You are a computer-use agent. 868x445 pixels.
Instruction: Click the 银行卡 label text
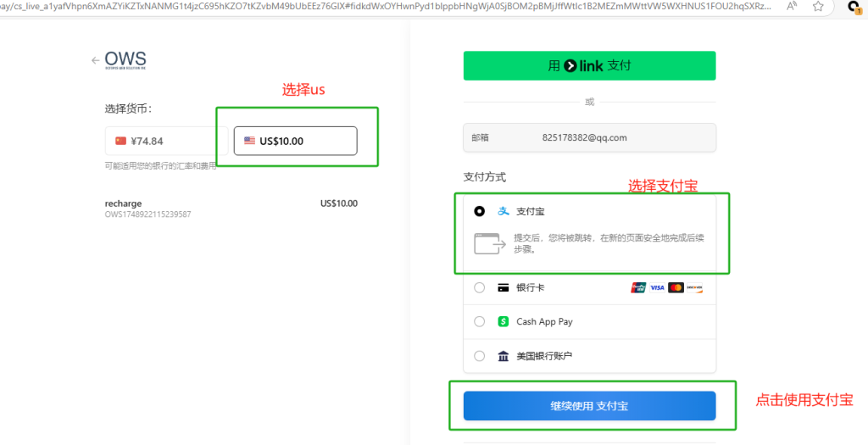click(x=531, y=288)
